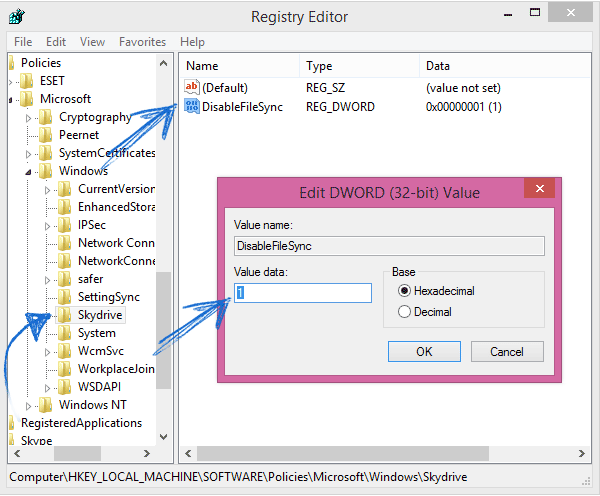Screen dimensions: 600x496
Task: Choose the Decimal base radio button
Action: [x=404, y=312]
